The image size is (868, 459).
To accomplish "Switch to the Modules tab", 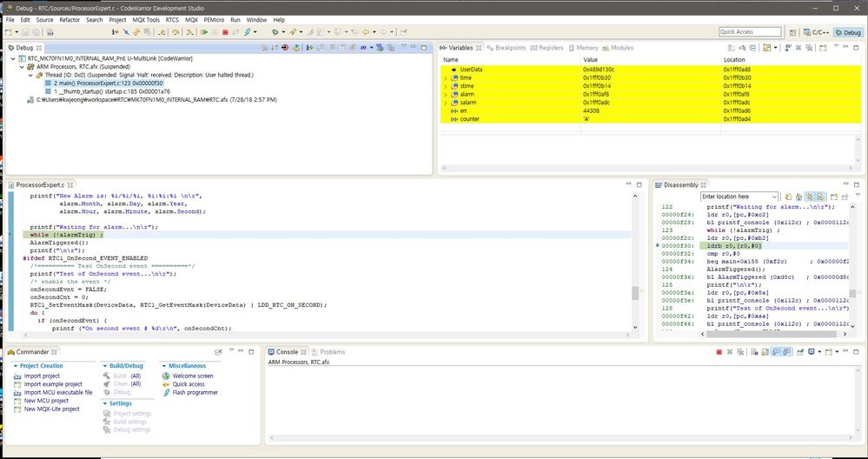I will [618, 48].
